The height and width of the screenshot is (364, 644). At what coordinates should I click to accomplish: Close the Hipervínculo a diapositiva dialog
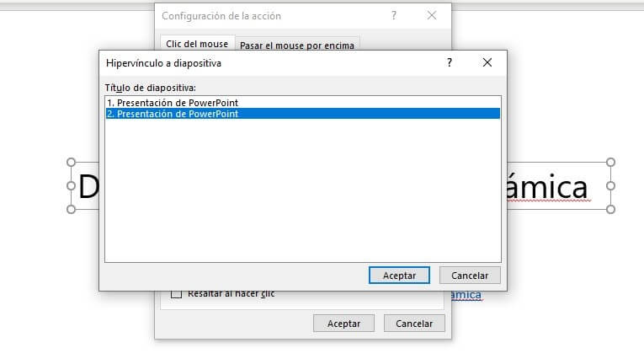pyautogui.click(x=487, y=62)
